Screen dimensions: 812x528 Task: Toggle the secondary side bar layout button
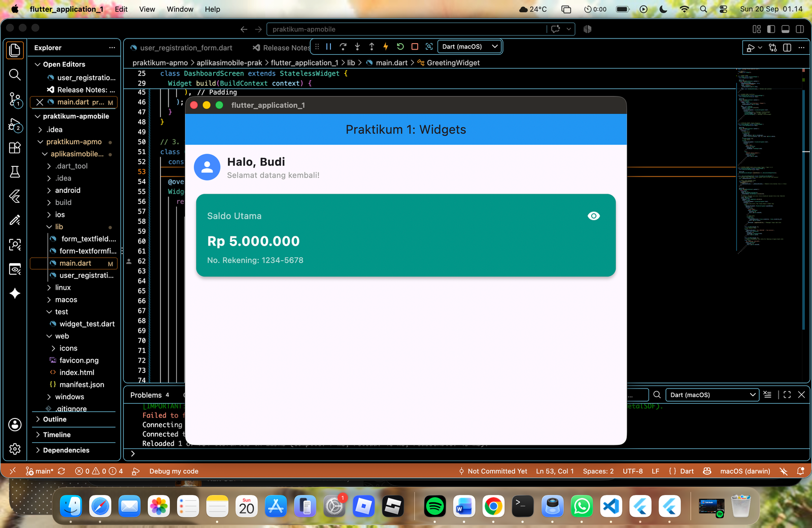click(x=800, y=29)
